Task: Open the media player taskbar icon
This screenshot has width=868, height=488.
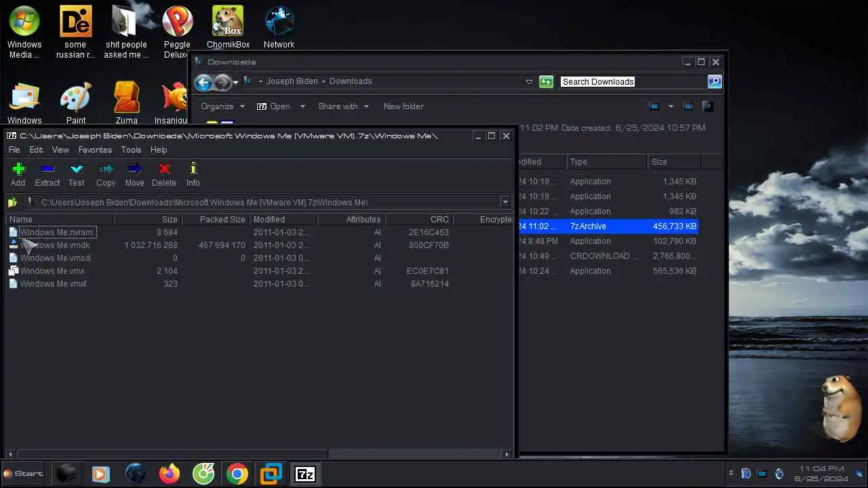Action: [x=100, y=474]
